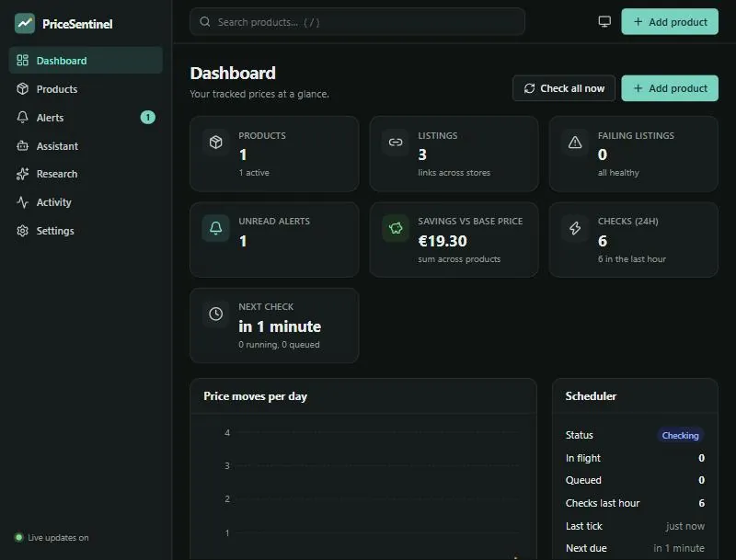Viewport: 736px width, 560px height.
Task: Toggle the theme monitor icon
Action: (x=604, y=21)
